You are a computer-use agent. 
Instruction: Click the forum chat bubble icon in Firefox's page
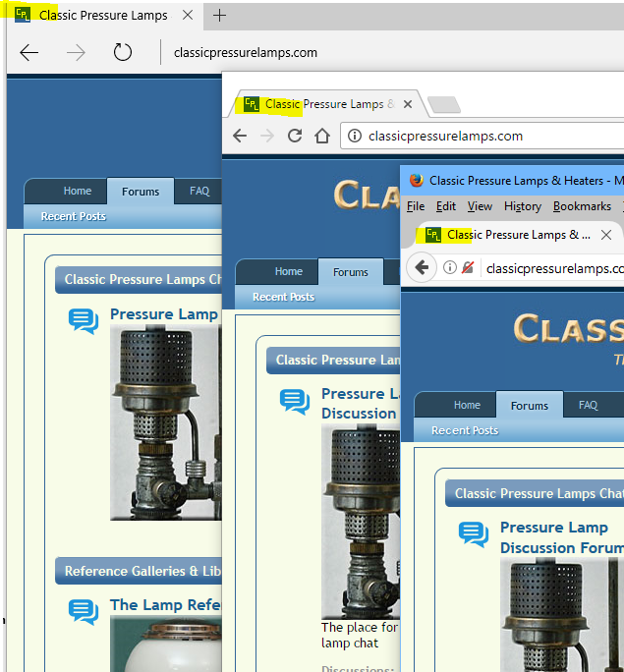point(474,534)
